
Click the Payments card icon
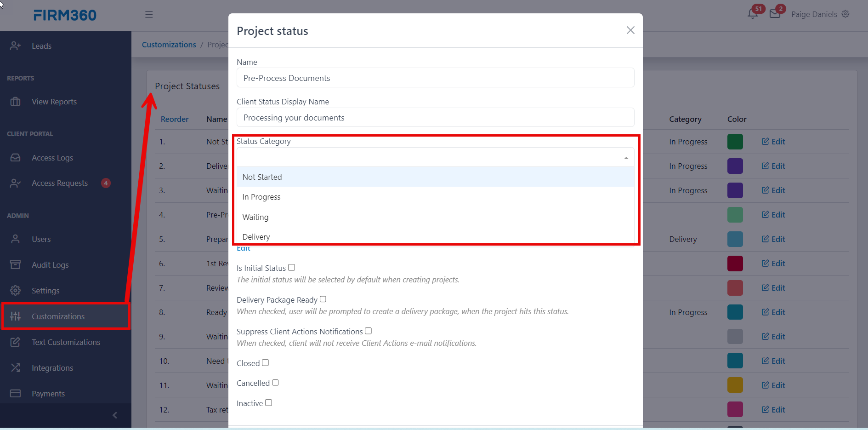coord(15,393)
